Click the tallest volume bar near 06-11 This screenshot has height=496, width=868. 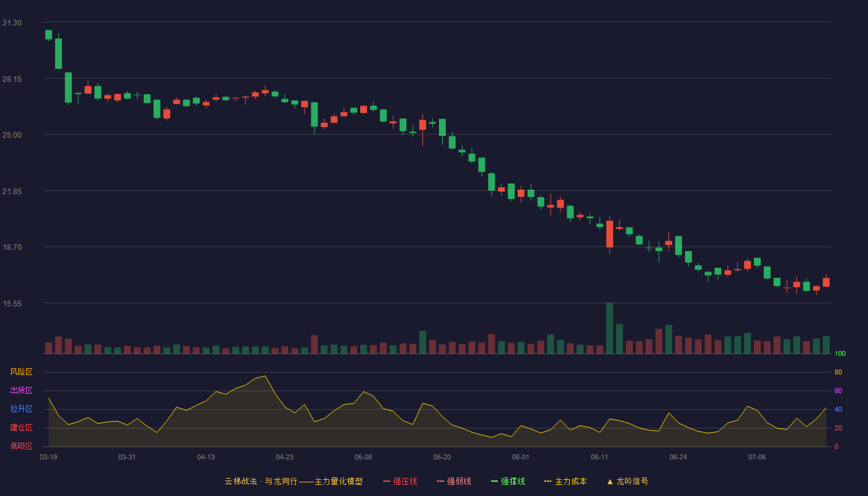click(x=609, y=328)
